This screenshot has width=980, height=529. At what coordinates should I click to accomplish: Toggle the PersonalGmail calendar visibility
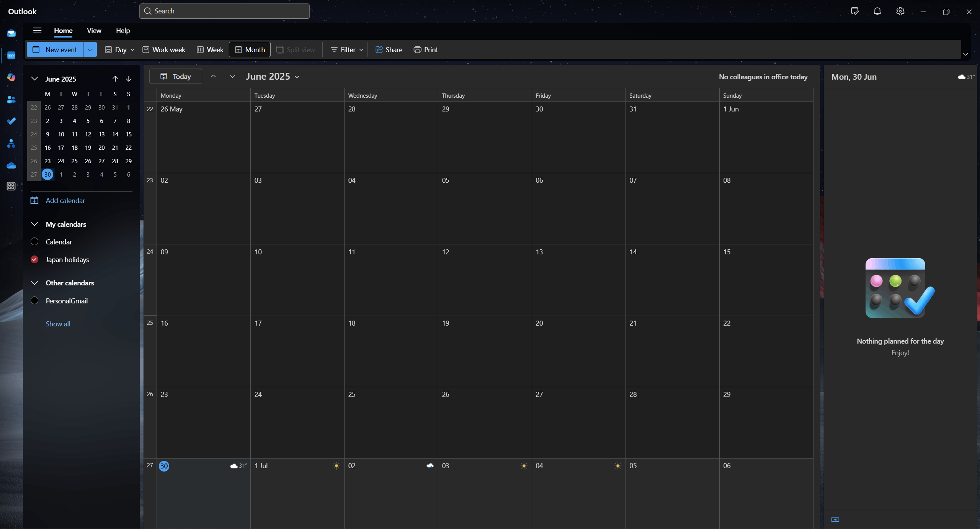[34, 301]
